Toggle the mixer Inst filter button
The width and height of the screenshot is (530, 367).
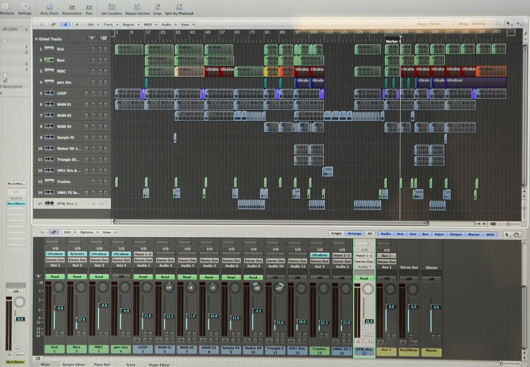click(400, 234)
